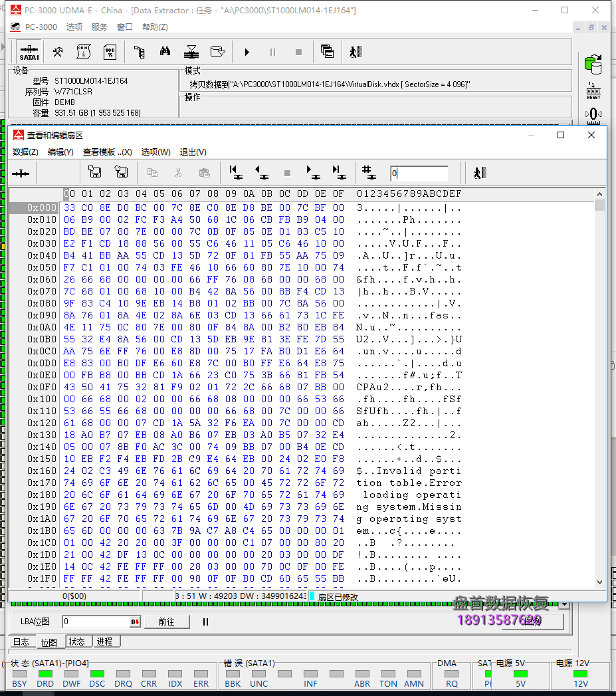
Task: Pause the task using the pause icon
Action: pos(273,51)
